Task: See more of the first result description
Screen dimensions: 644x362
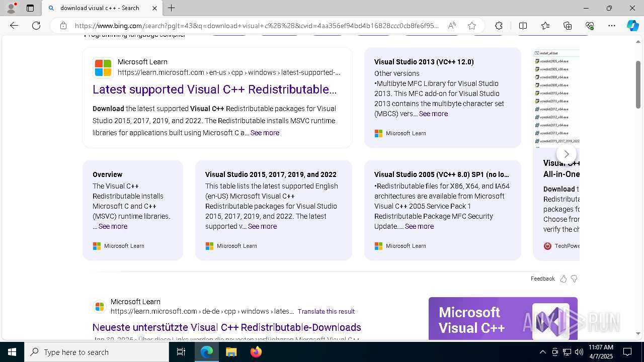Action: (x=265, y=133)
